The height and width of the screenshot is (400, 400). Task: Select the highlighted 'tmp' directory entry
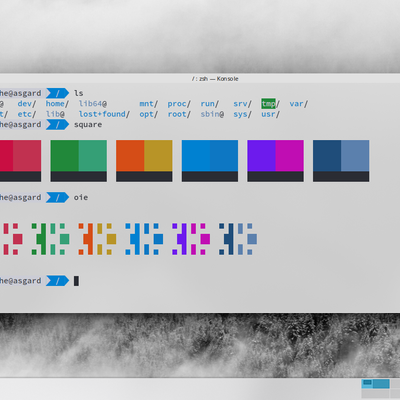269,104
